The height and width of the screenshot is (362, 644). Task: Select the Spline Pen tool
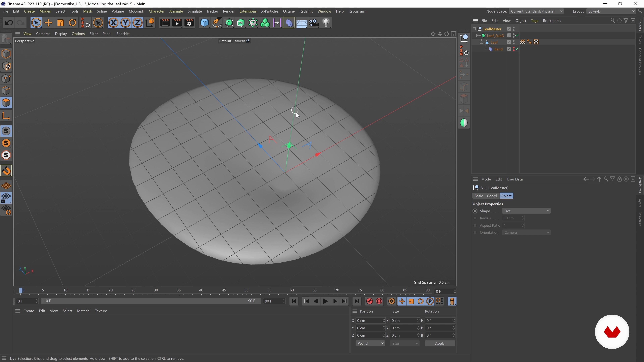217,23
